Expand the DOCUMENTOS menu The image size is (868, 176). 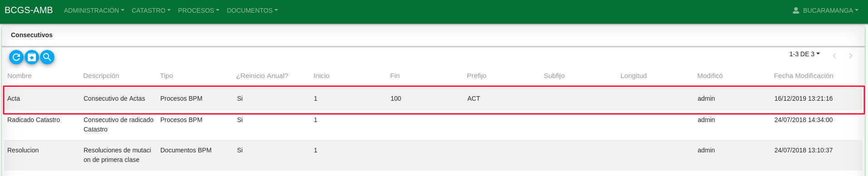[252, 10]
